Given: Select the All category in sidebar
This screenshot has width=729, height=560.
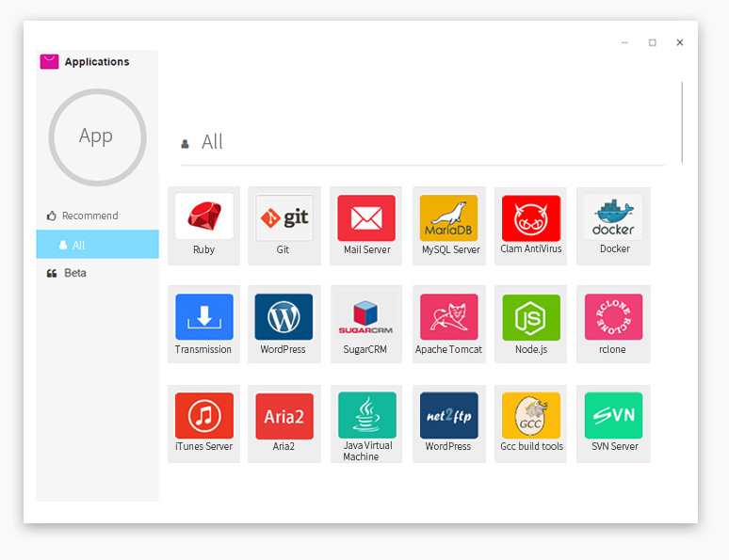Looking at the screenshot, I should point(98,245).
